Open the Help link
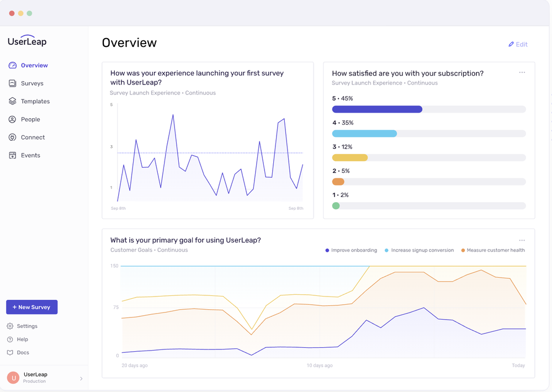The width and height of the screenshot is (552, 392). 23,340
